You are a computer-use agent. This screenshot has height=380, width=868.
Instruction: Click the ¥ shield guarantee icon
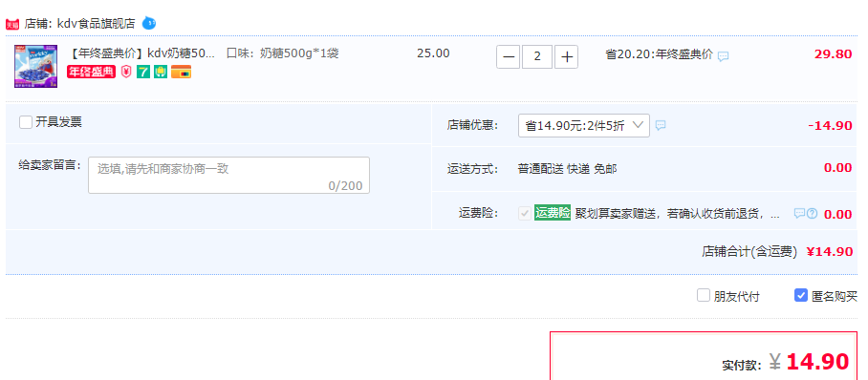click(x=127, y=72)
